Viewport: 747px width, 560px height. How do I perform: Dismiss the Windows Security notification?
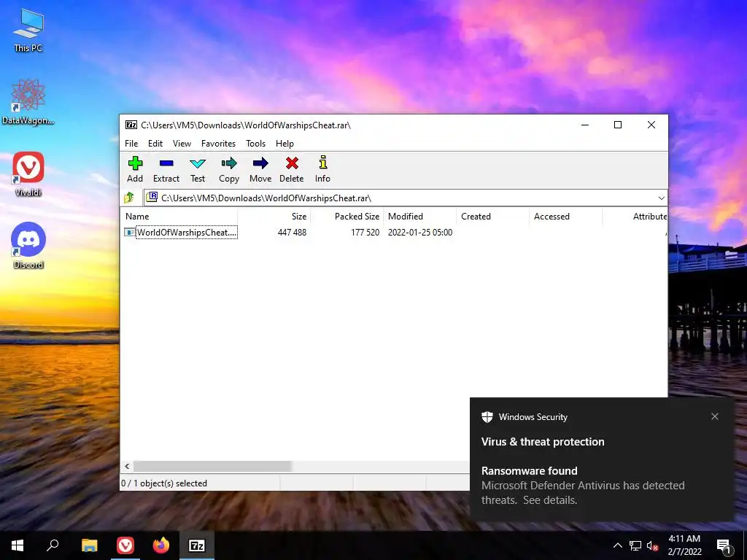715,416
